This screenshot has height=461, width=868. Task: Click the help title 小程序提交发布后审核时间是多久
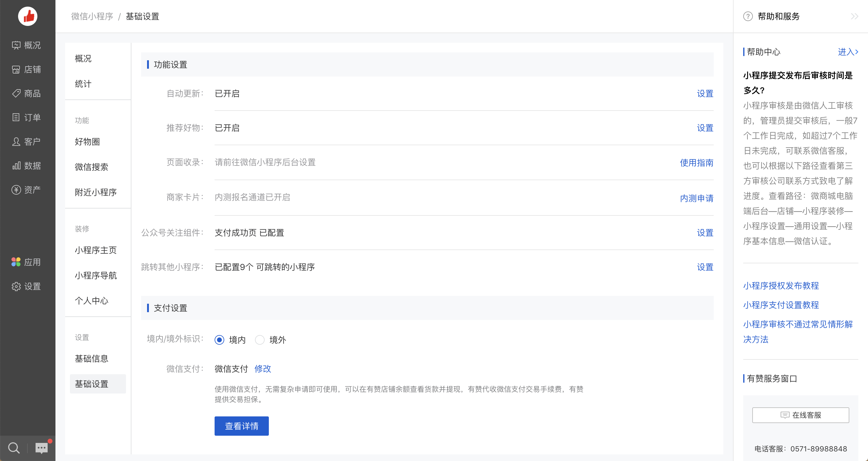(x=798, y=83)
